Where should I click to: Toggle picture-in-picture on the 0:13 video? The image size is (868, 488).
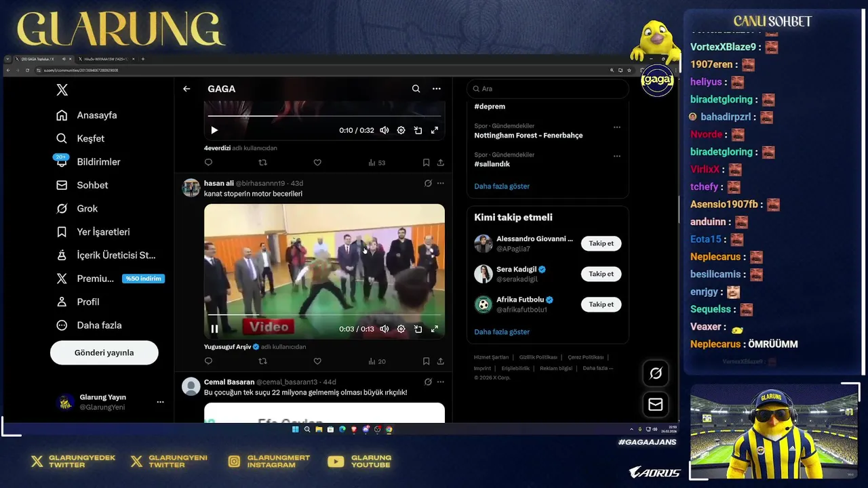point(418,329)
